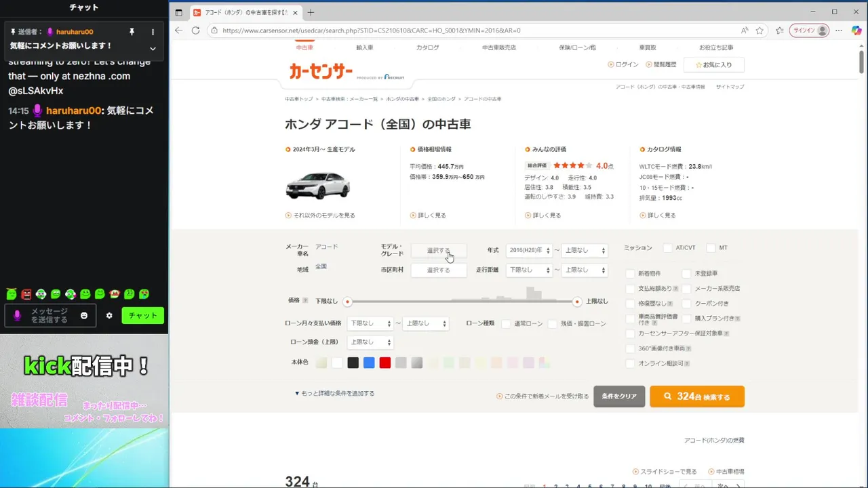Open the browser favorites list icon
868x488 pixels.
779,30
